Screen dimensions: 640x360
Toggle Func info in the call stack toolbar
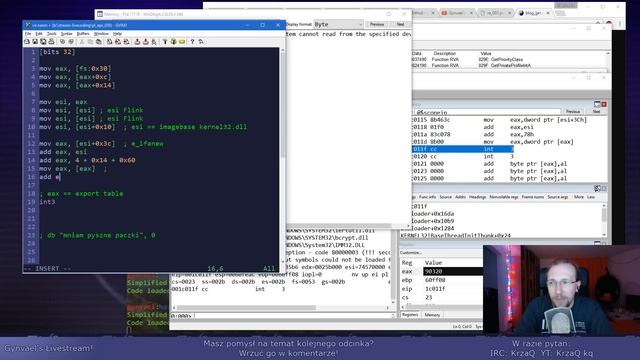tap(427, 197)
